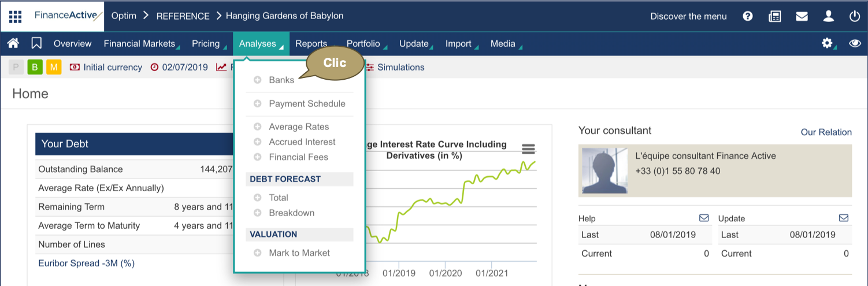
Task: Toggle the green B filter button
Action: click(35, 67)
